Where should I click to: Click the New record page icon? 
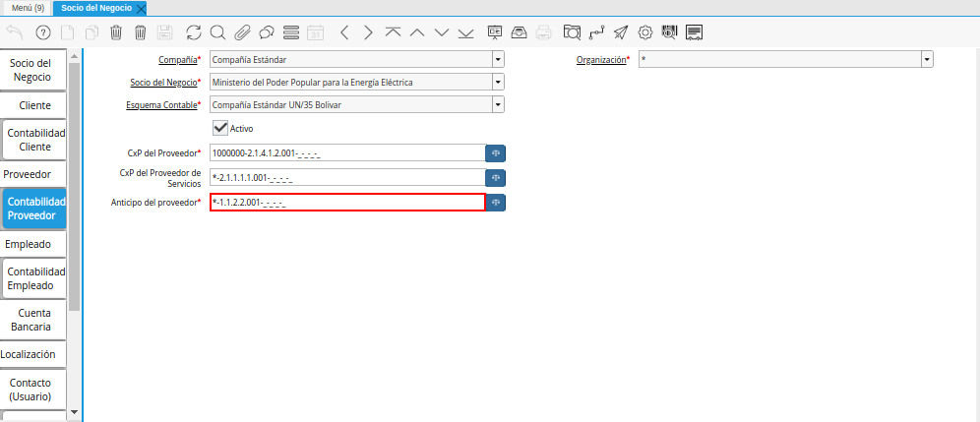coord(68,32)
